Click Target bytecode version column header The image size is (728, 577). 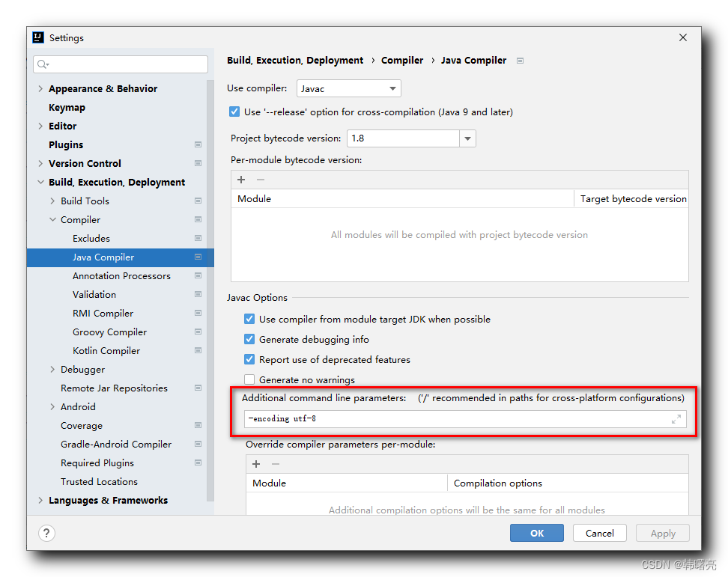[633, 198]
